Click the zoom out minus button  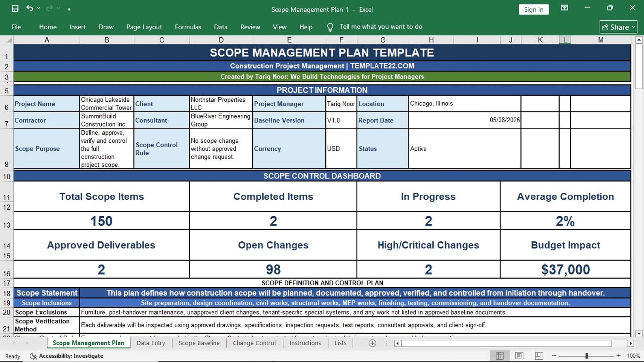554,356
